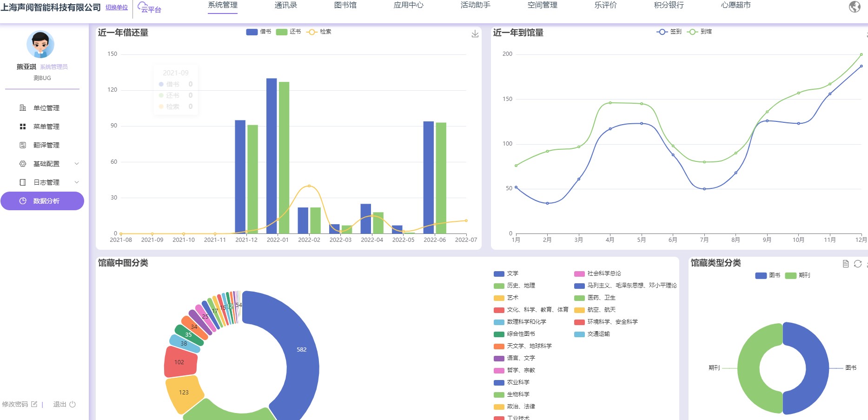Open the 心愿超市 top tab
868x420 pixels.
click(736, 5)
